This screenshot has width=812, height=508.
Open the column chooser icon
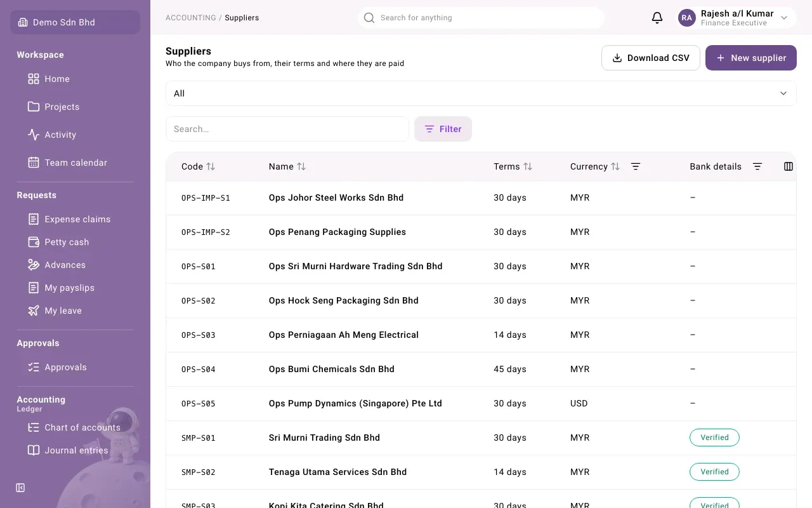[x=789, y=166]
